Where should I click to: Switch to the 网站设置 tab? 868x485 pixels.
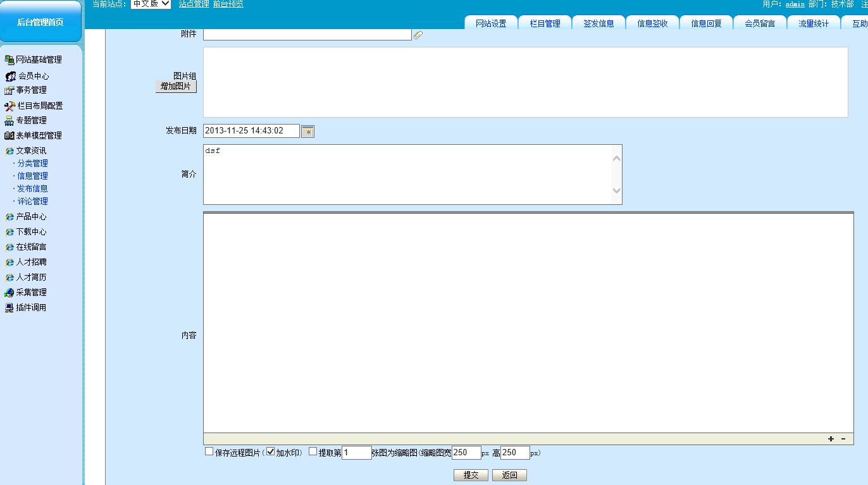[491, 23]
